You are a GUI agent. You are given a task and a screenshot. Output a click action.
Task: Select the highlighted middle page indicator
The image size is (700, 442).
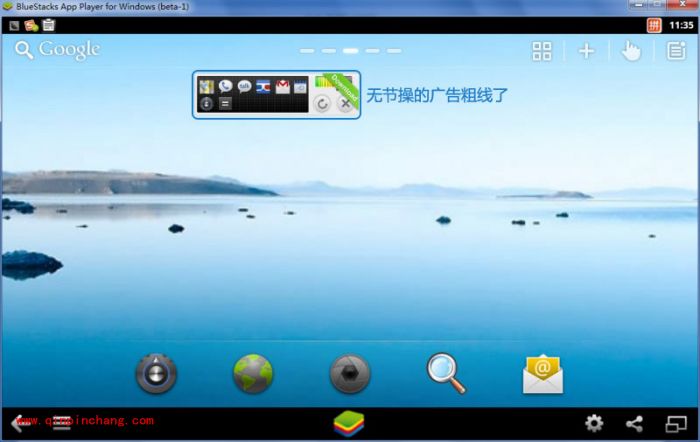351,50
